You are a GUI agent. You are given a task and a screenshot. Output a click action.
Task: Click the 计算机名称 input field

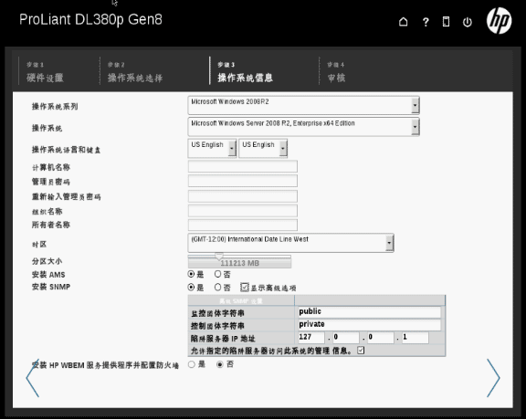coord(243,166)
